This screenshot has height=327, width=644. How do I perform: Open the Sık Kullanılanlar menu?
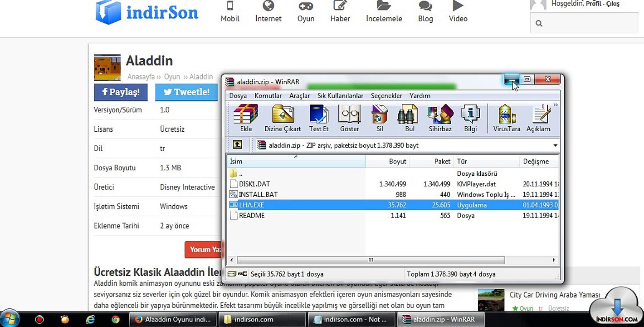(340, 96)
